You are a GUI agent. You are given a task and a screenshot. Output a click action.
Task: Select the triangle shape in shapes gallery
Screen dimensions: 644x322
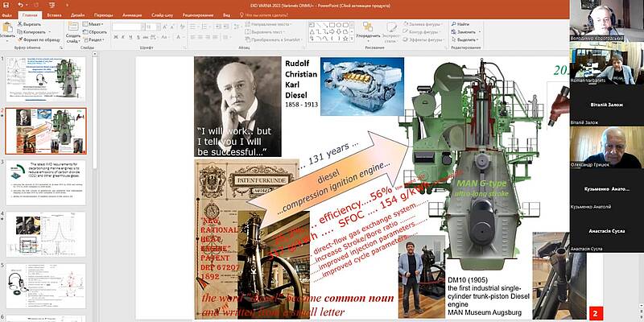[312, 31]
